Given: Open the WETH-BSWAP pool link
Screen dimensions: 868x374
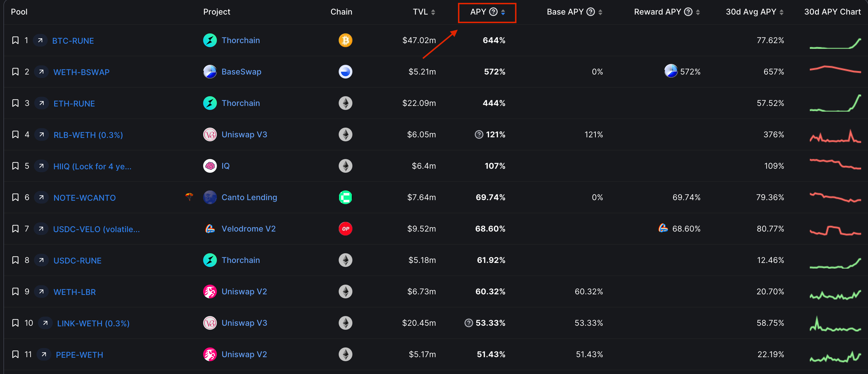Looking at the screenshot, I should coord(82,72).
